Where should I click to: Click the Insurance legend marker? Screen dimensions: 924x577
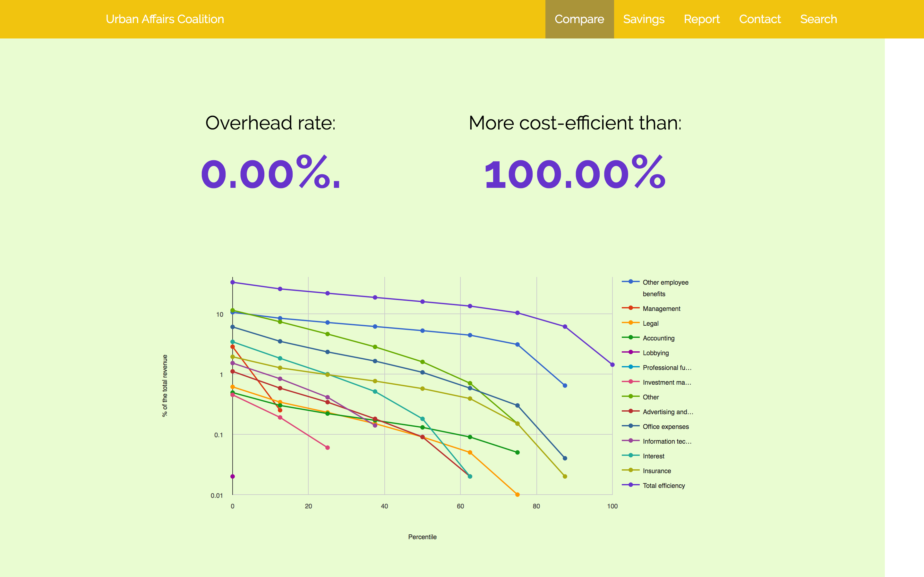630,470
